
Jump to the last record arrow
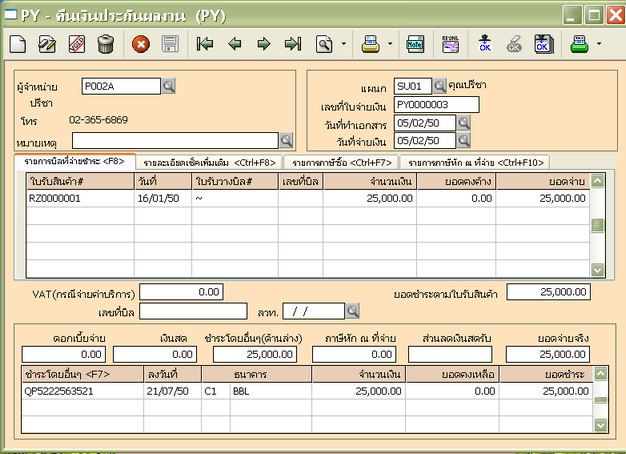tap(293, 44)
